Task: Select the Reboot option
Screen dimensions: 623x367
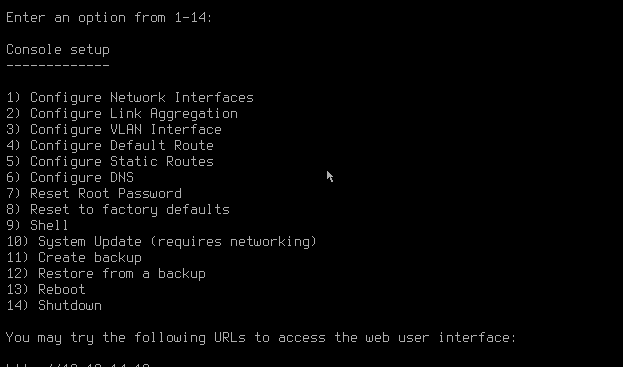Action: (x=46, y=290)
